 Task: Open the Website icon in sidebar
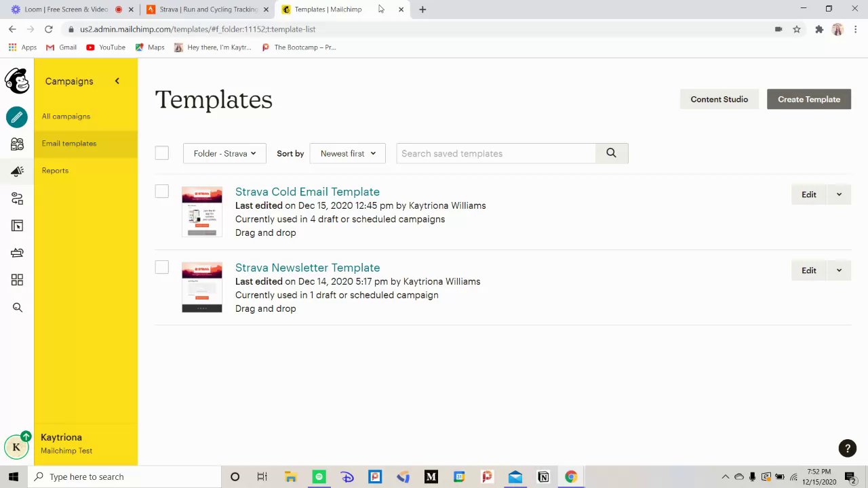(17, 226)
